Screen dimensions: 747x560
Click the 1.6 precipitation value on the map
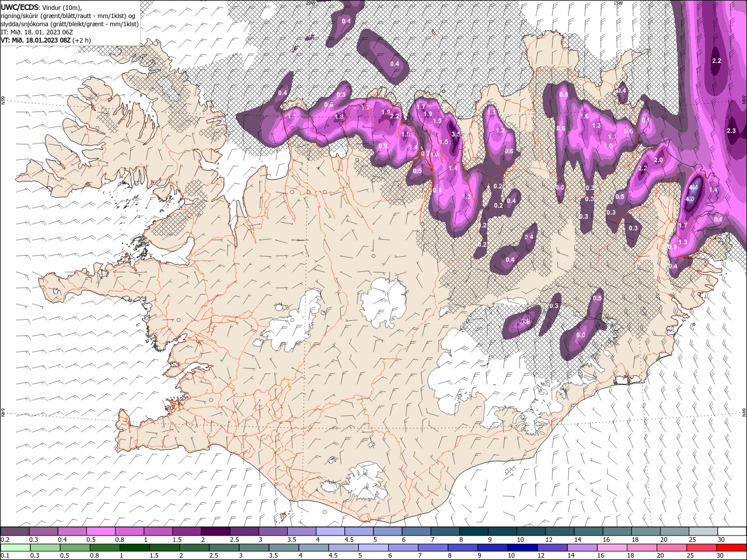tap(584, 116)
